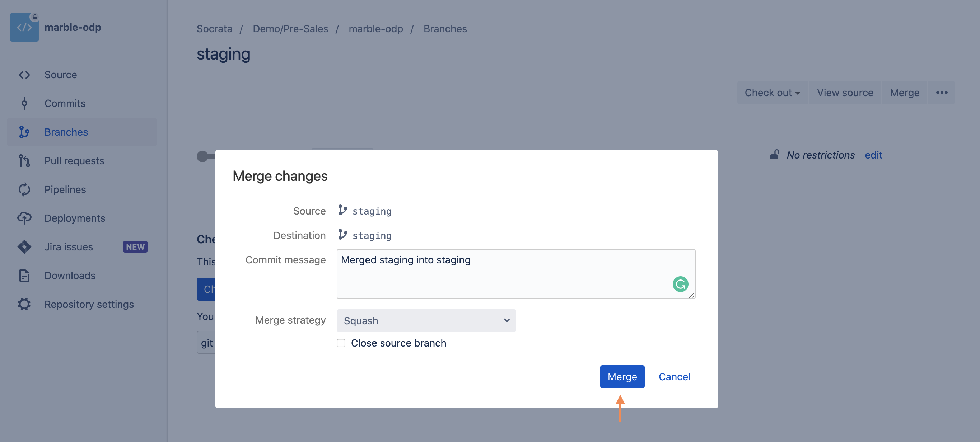
Task: Click the Merge button in page toolbar
Action: tap(904, 92)
